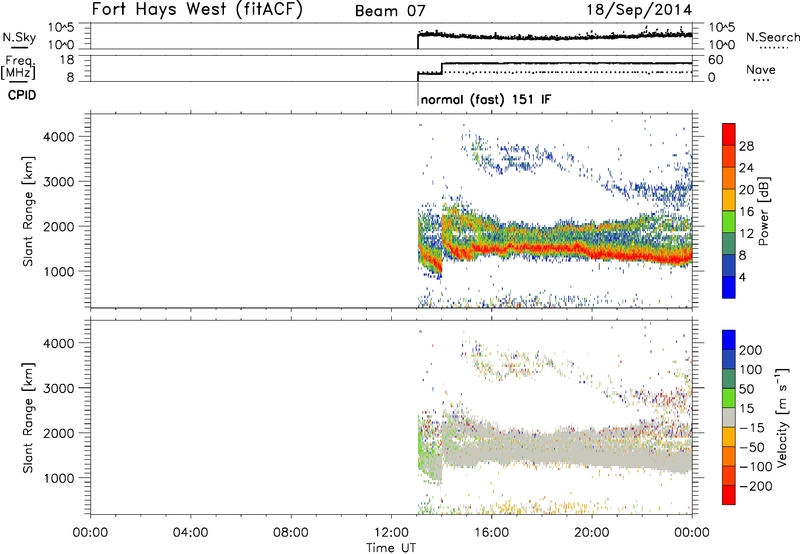Click the '60' right Nave axis tick
800x554 pixels.
point(716,60)
